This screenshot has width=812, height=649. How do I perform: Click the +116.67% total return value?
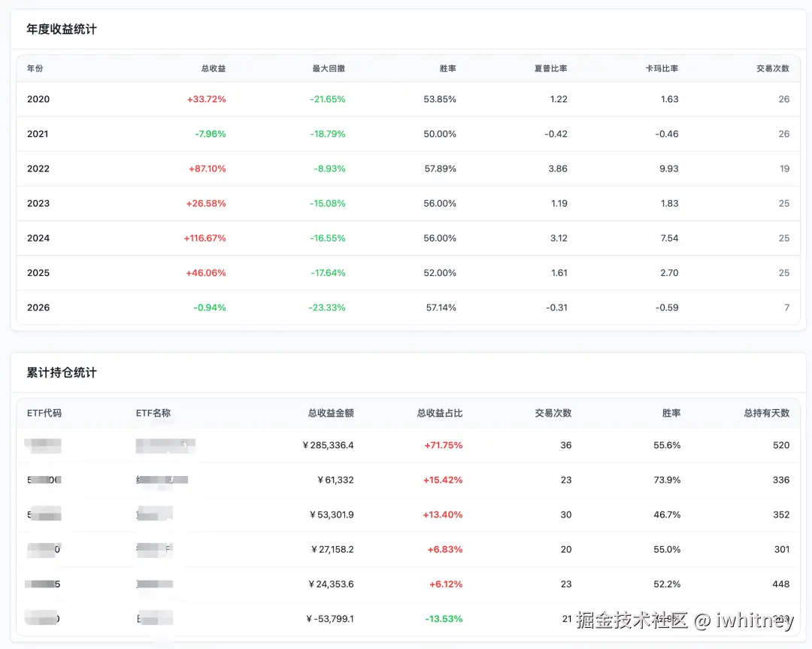click(205, 238)
